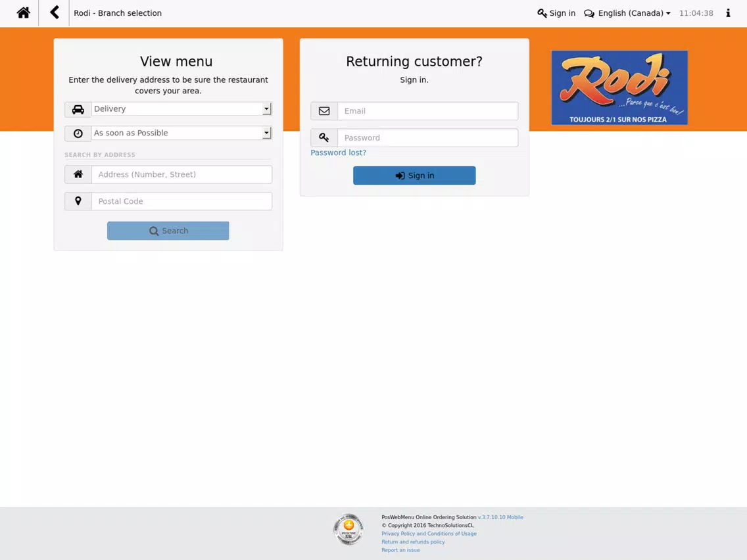Click the map pin icon beside postal code
The image size is (747, 560).
coord(78,201)
